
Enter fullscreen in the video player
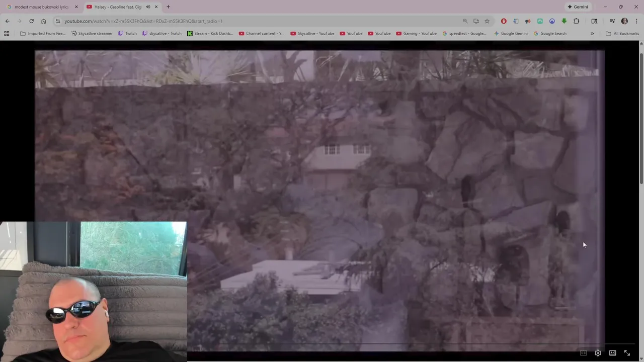pyautogui.click(x=627, y=353)
